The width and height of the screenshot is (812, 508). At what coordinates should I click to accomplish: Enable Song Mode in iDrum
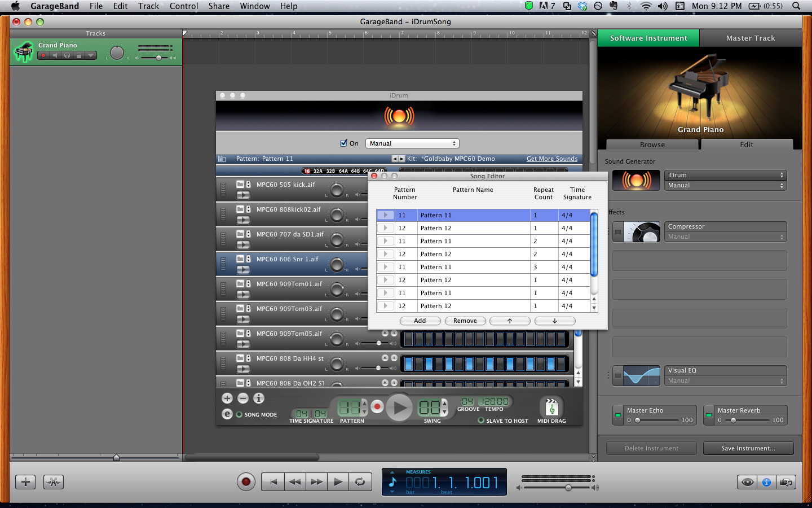coord(239,414)
